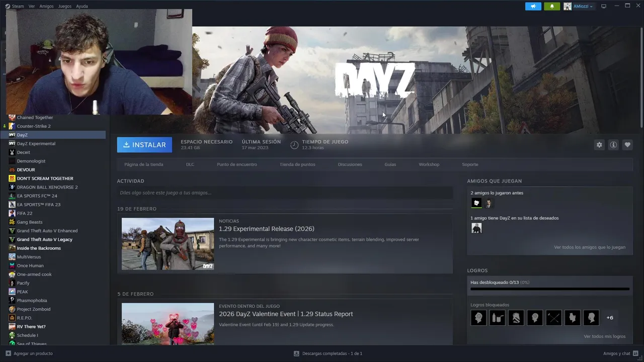Click the Once Human game icon
The image size is (644, 362).
point(12,265)
